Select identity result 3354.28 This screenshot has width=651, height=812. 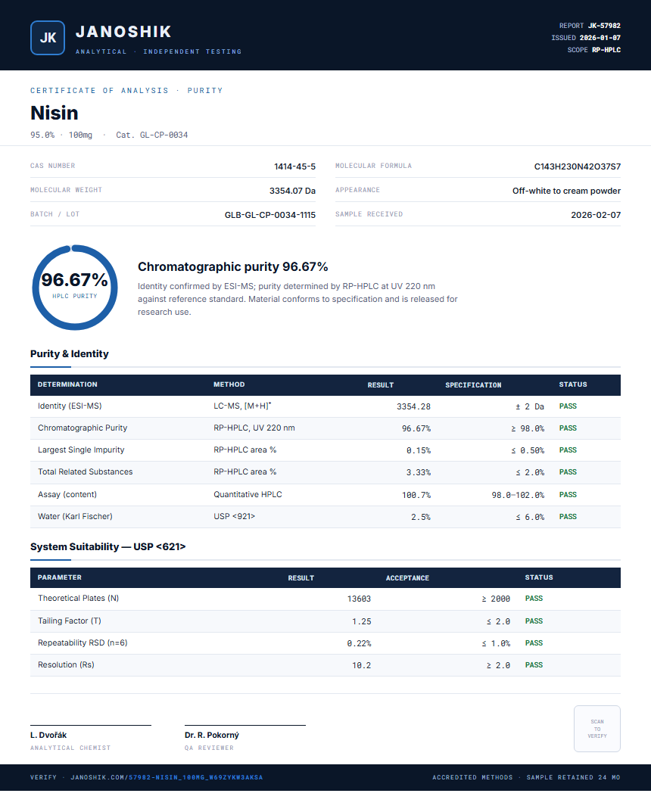413,406
